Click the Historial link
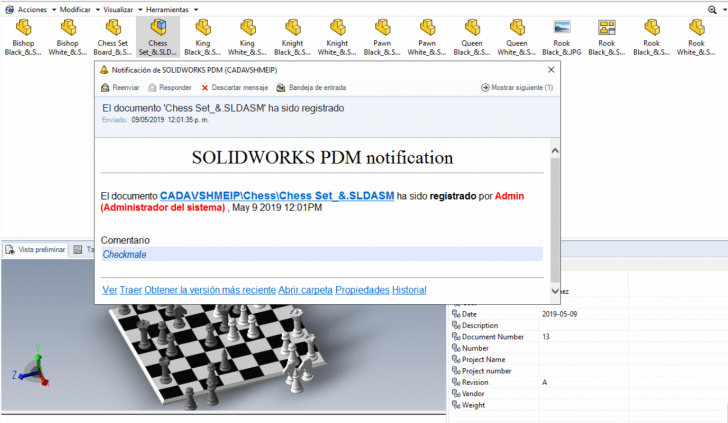Viewport: 728px width, 423px height. click(409, 290)
